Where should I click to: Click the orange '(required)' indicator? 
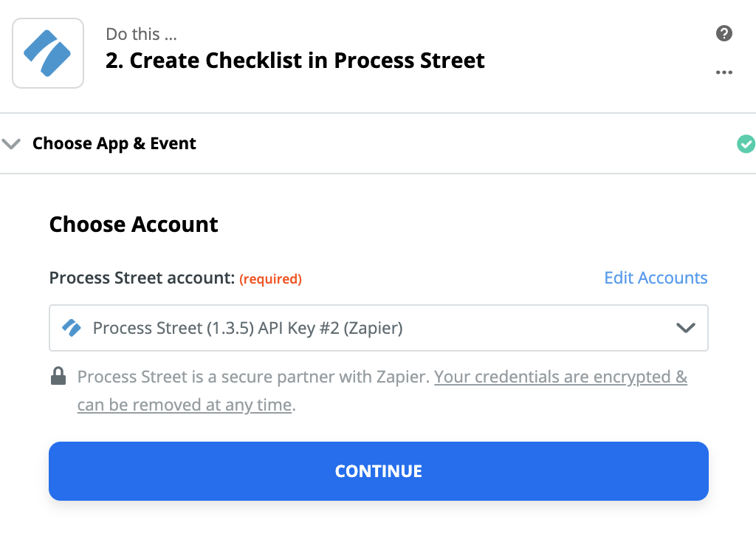[x=270, y=279]
